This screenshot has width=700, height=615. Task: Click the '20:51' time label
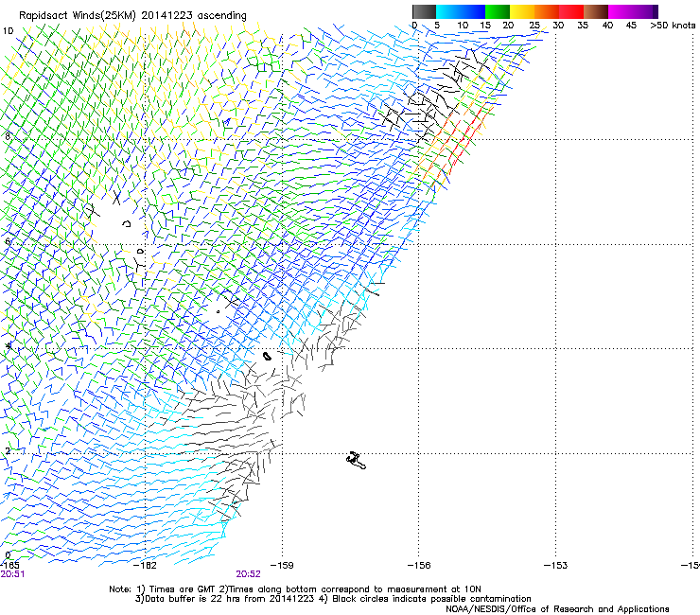point(12,574)
